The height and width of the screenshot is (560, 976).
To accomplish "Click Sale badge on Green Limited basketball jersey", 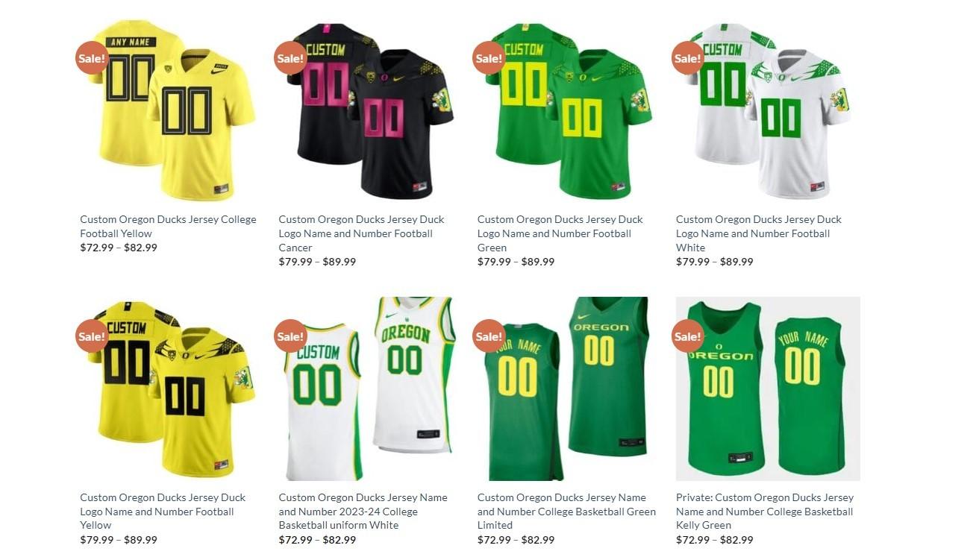I will pos(489,336).
